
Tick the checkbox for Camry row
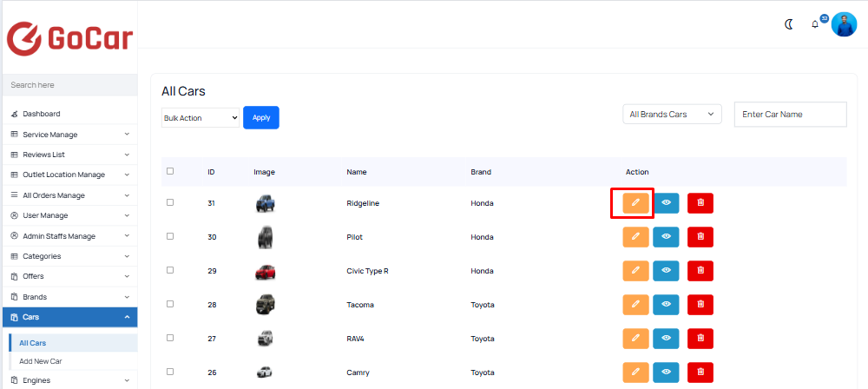(170, 372)
